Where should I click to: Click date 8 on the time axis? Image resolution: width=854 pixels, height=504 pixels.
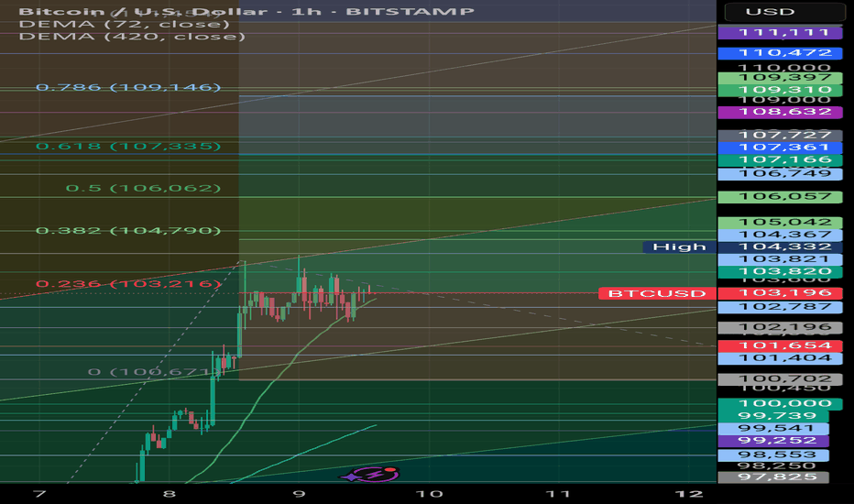click(x=170, y=494)
